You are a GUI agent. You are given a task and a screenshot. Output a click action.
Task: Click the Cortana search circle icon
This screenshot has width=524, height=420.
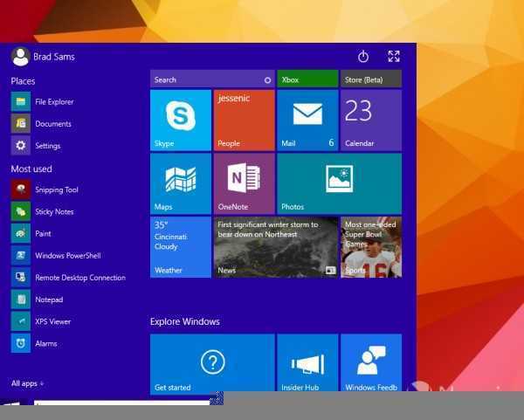[x=267, y=80]
